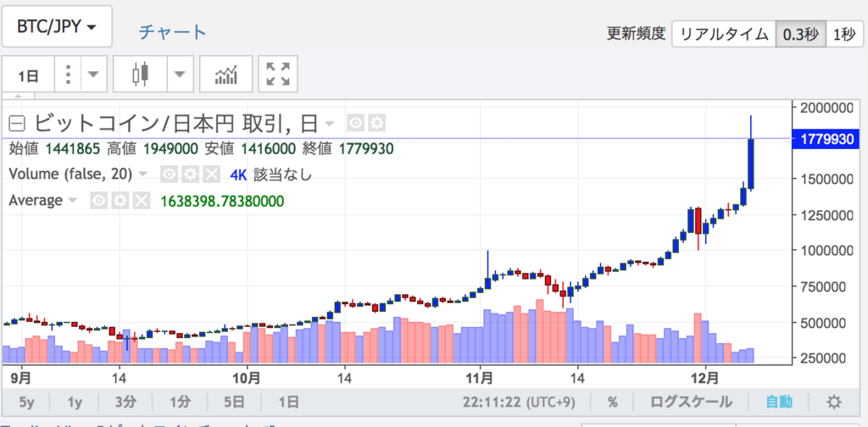Select リアルタイム update frequency

[x=724, y=34]
